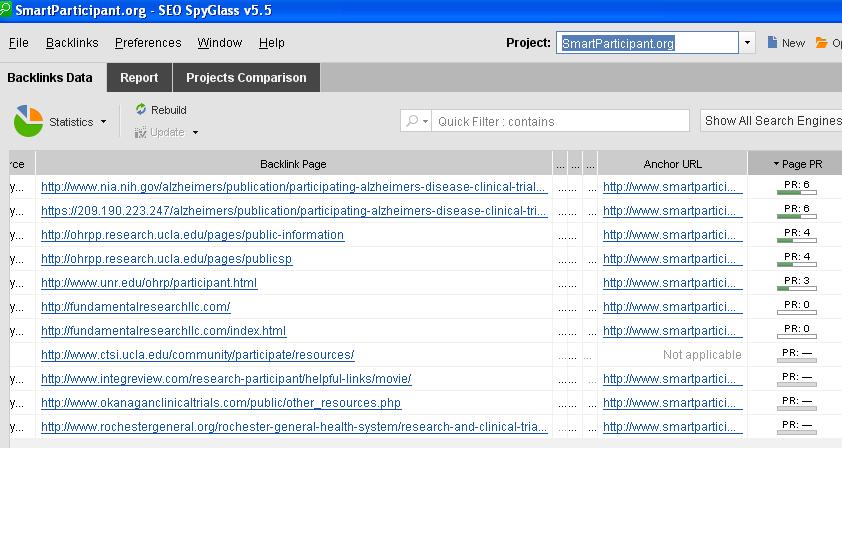842x537 pixels.
Task: Click the New project label
Action: (793, 43)
